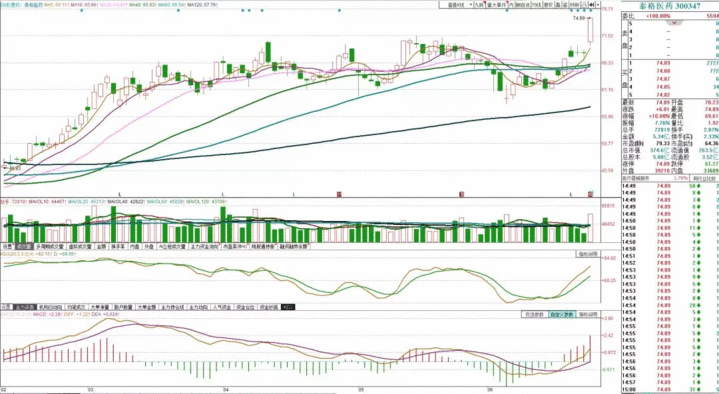719x394 pixels.
Task: Click the double-arrow collapse icon in the chart toolbar
Action: tap(592, 5)
